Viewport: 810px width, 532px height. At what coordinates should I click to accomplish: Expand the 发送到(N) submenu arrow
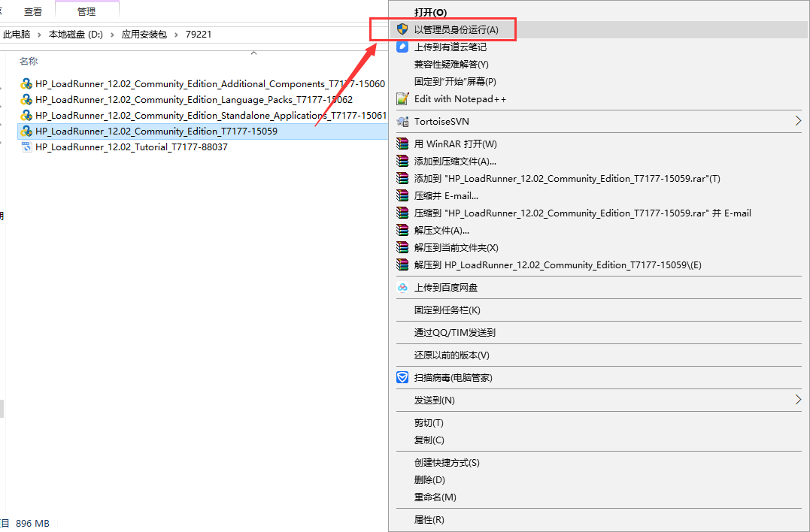coord(798,400)
